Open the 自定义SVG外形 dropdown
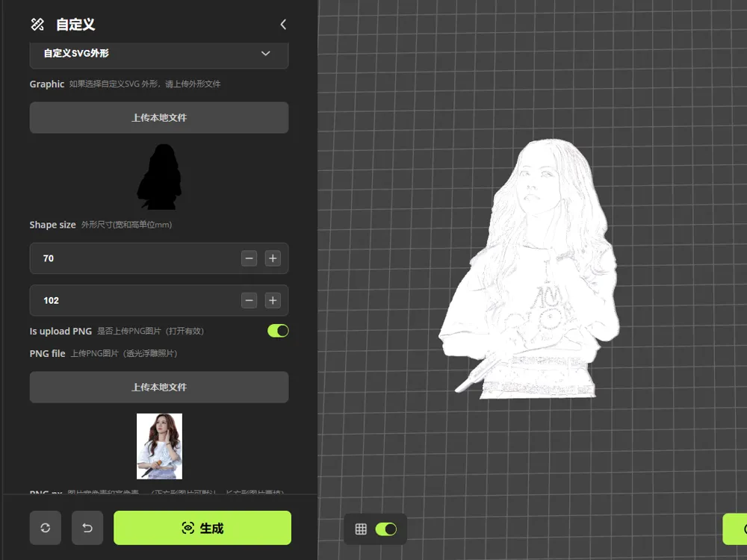747x560 pixels. point(158,55)
